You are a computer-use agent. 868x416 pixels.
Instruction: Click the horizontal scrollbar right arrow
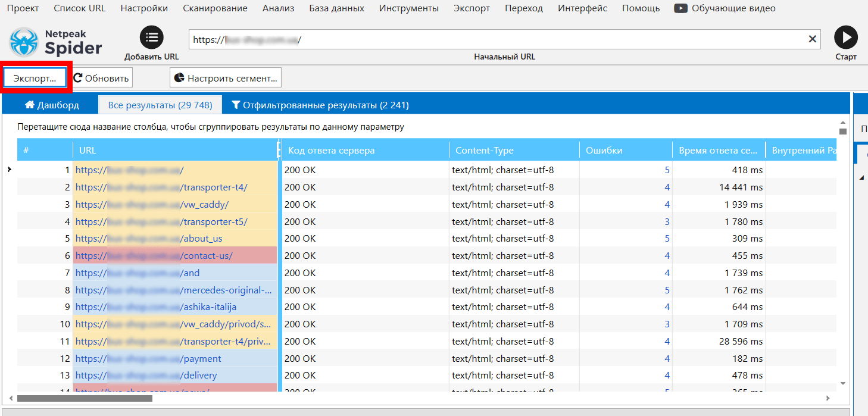[828, 398]
